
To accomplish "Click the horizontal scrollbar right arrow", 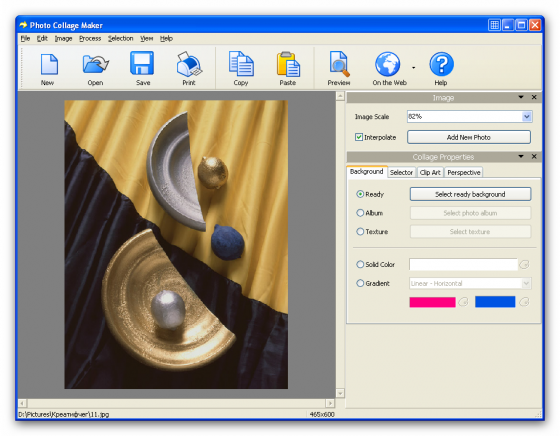I will (x=330, y=403).
